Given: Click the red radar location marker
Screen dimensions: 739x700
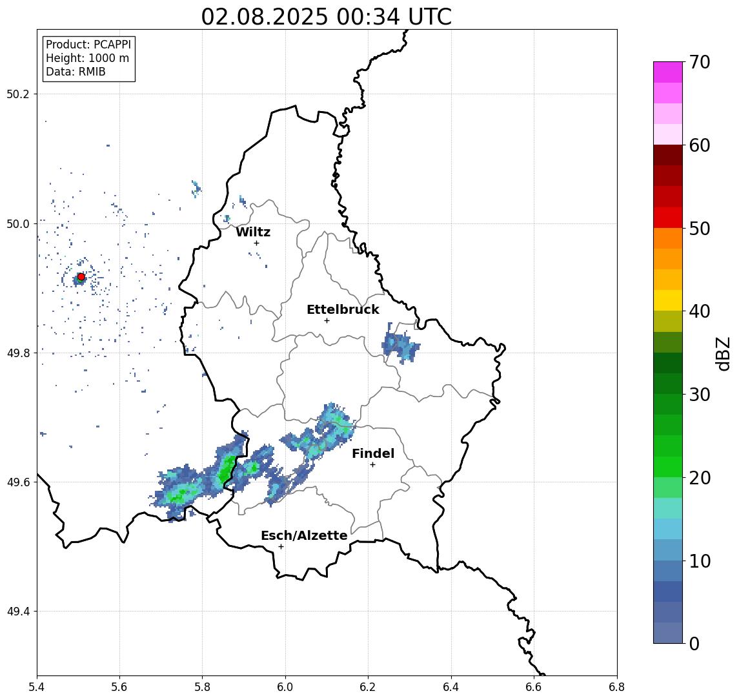Looking at the screenshot, I should [x=81, y=277].
